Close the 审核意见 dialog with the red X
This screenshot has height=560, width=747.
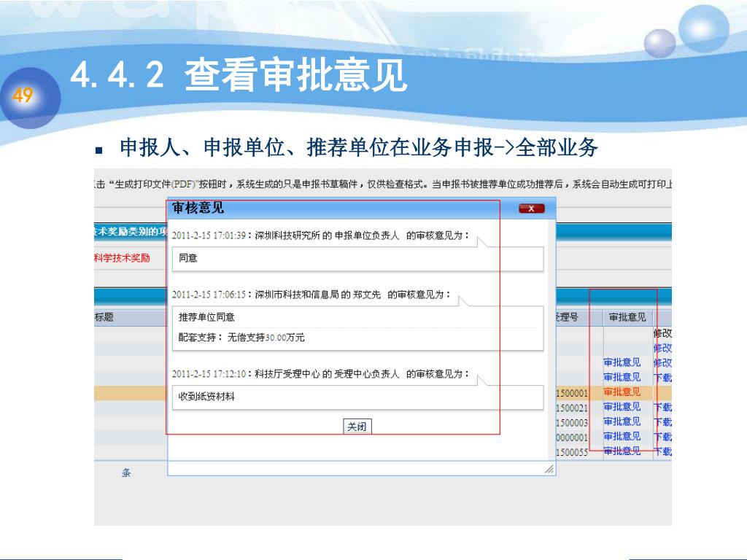pos(531,209)
